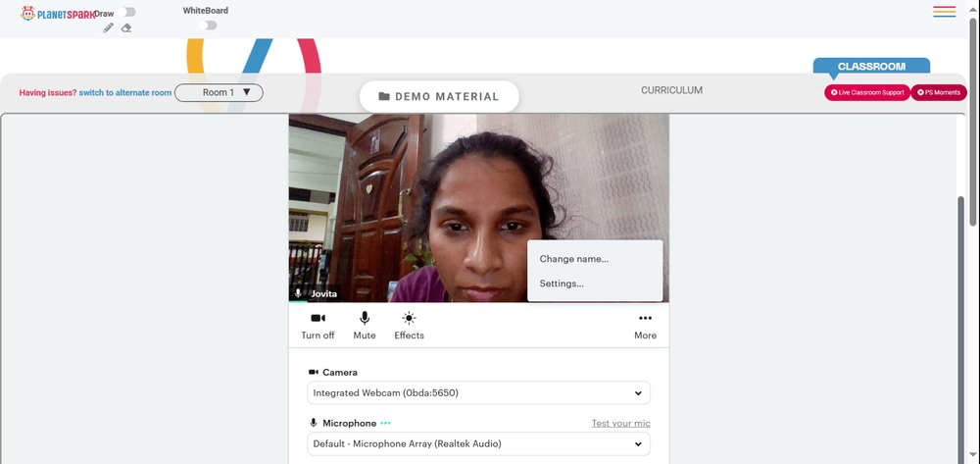Click the Test your mic link

coord(620,424)
